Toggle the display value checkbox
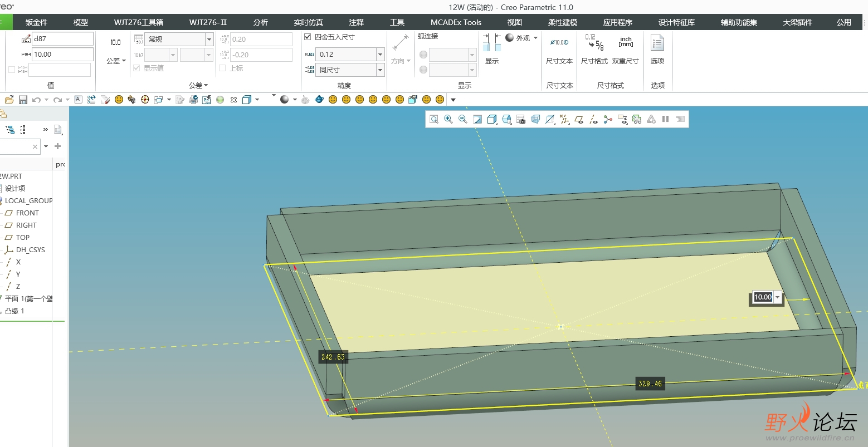 (x=137, y=68)
